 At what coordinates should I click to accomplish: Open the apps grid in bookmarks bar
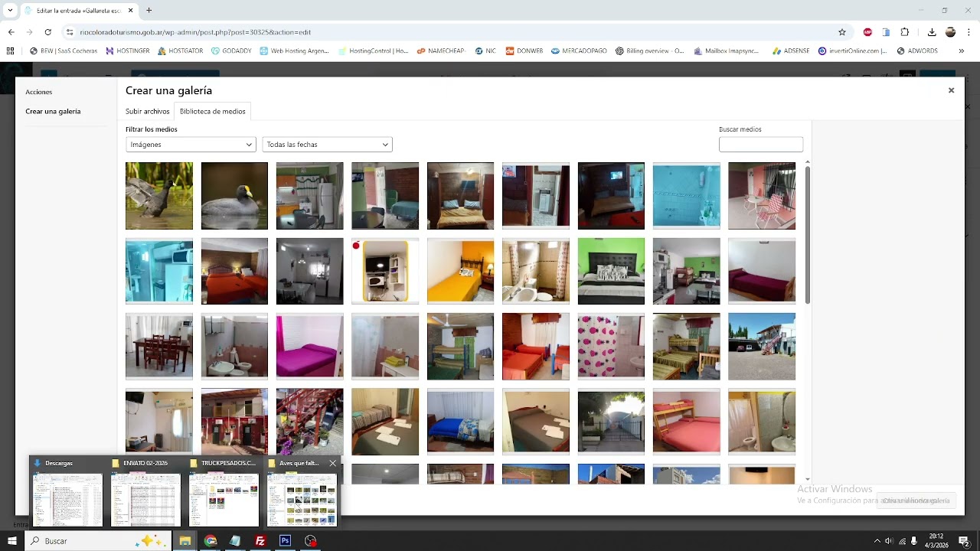pyautogui.click(x=10, y=51)
